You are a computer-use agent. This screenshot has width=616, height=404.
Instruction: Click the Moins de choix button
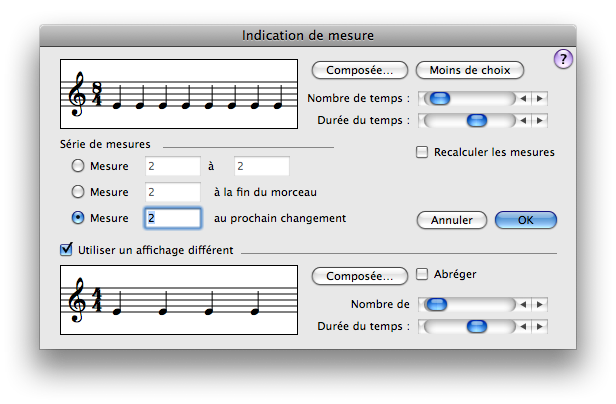coord(470,70)
